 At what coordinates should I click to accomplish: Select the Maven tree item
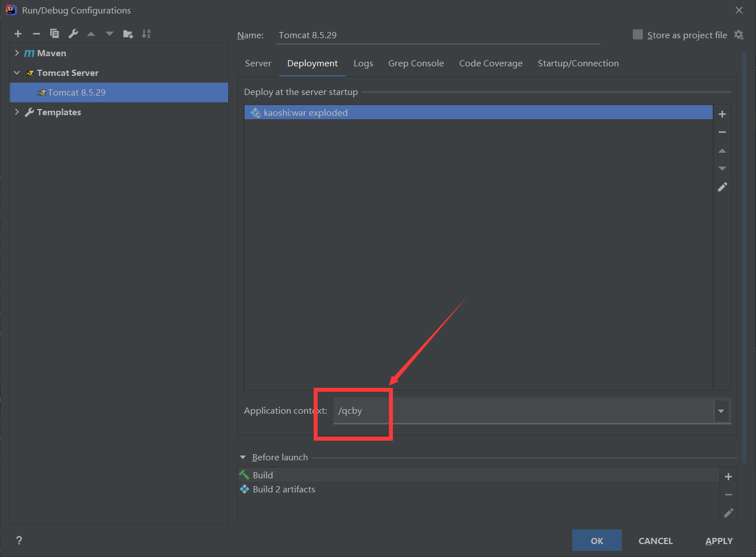52,53
